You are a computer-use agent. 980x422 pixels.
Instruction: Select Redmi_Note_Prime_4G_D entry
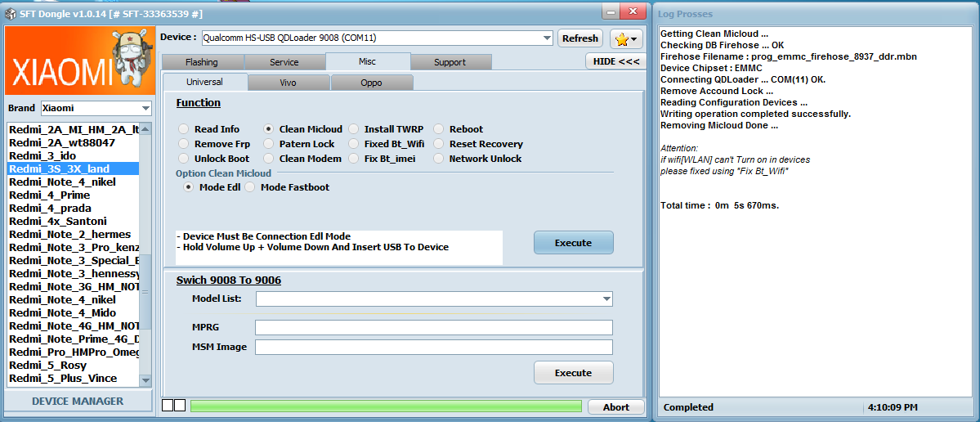(73, 339)
